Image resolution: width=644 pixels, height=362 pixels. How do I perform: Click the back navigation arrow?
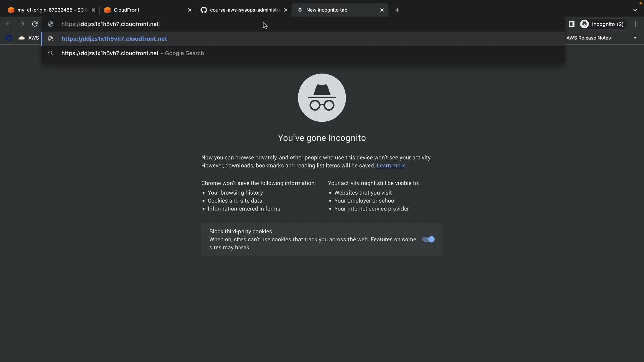click(9, 24)
